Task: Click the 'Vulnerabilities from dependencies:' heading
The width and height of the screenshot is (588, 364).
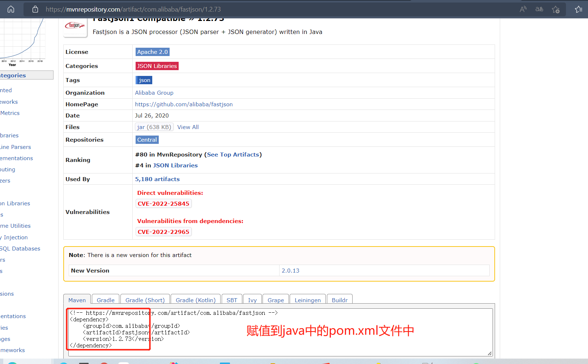Action: [190, 221]
